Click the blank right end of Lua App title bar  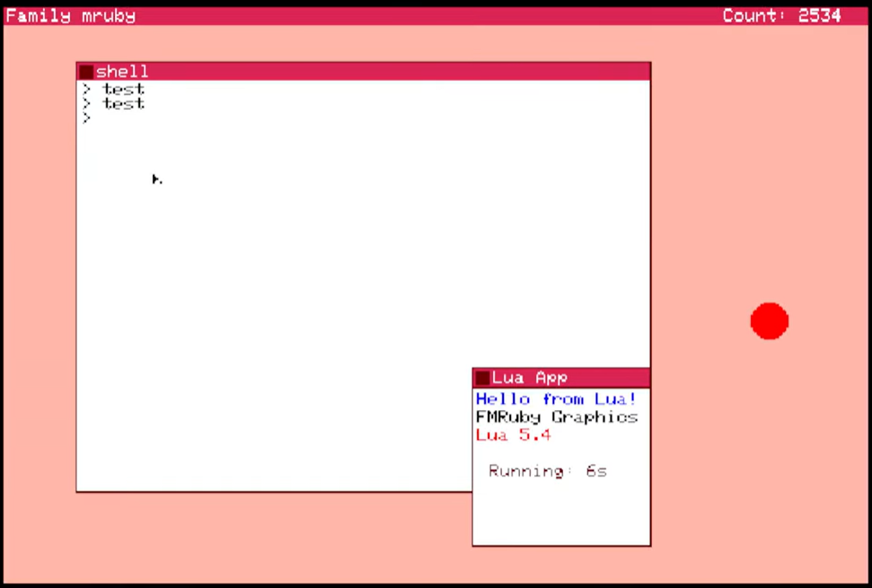[620, 378]
